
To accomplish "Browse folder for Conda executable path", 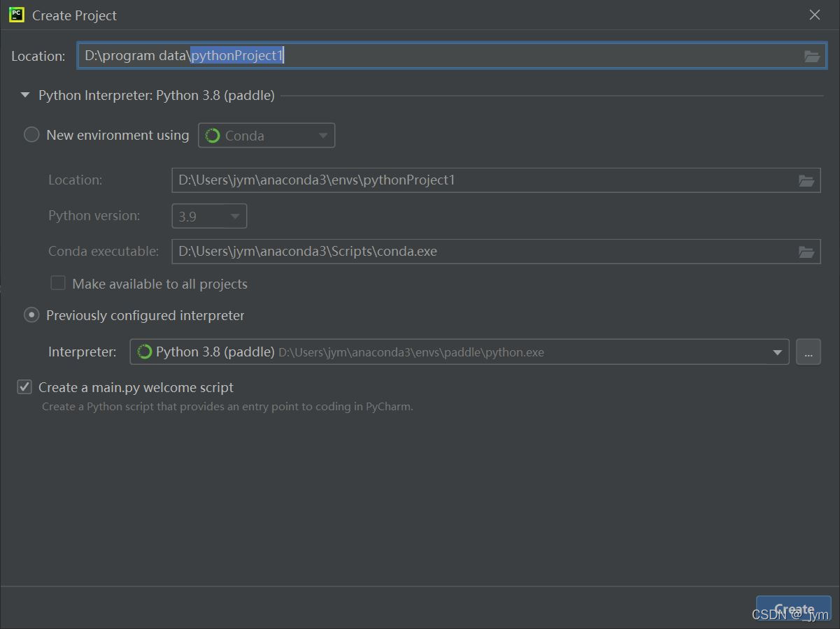I will coord(806,252).
